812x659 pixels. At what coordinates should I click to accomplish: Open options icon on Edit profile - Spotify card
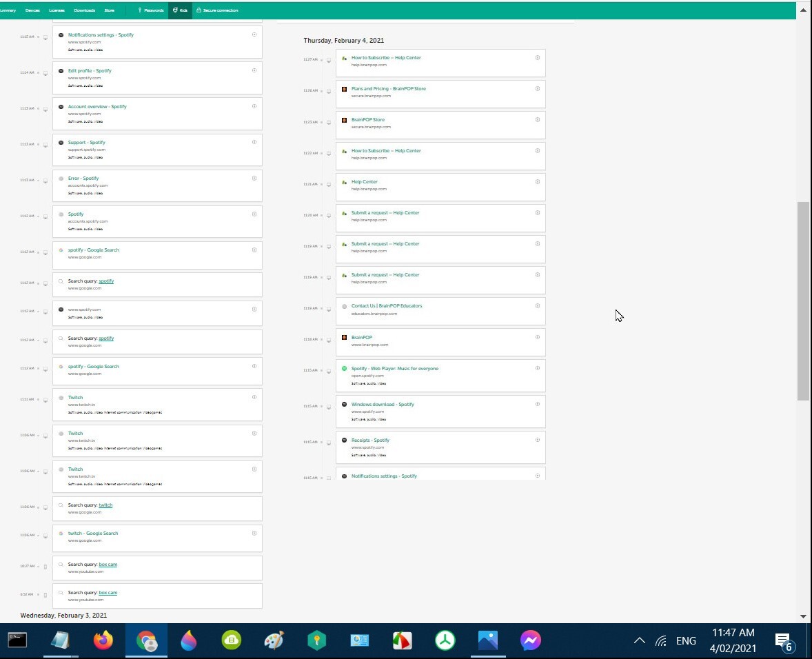[254, 70]
